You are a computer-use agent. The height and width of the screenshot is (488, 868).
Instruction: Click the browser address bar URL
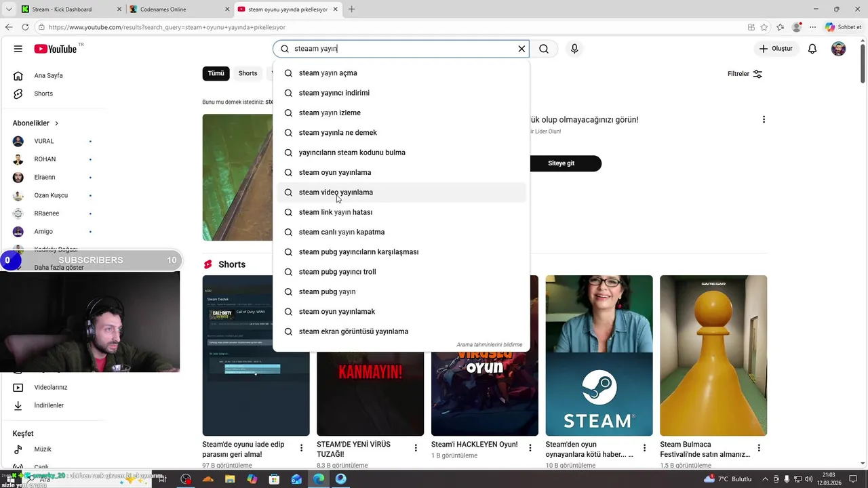pyautogui.click(x=167, y=27)
